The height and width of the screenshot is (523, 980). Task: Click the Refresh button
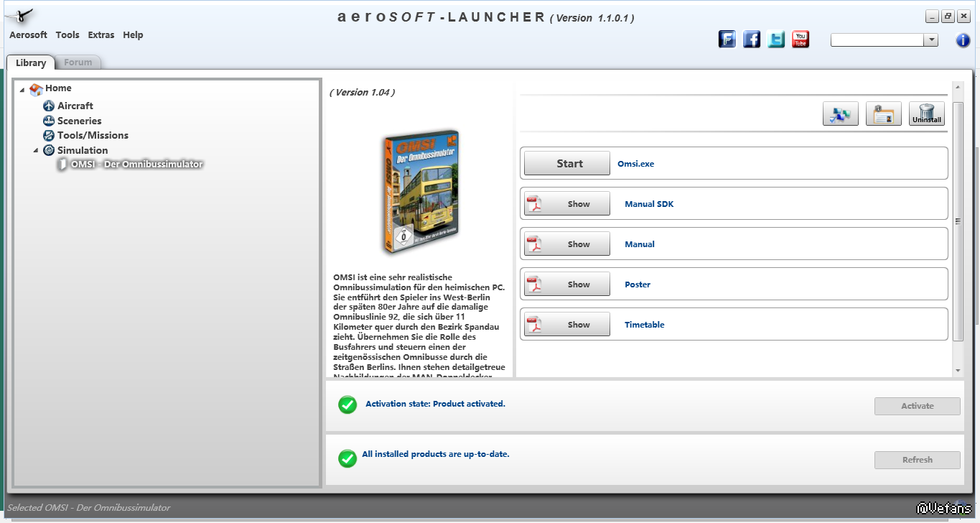pos(918,460)
